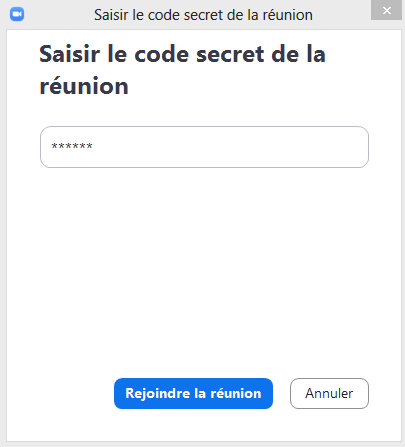Join the meeting using the blue button
Screen dimensions: 405x447
pyautogui.click(x=193, y=393)
